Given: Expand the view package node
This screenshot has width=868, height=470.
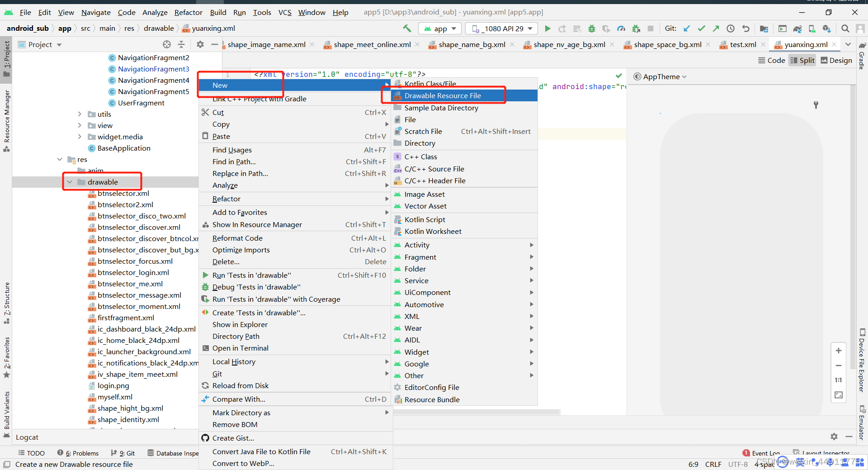Looking at the screenshot, I should click(80, 125).
